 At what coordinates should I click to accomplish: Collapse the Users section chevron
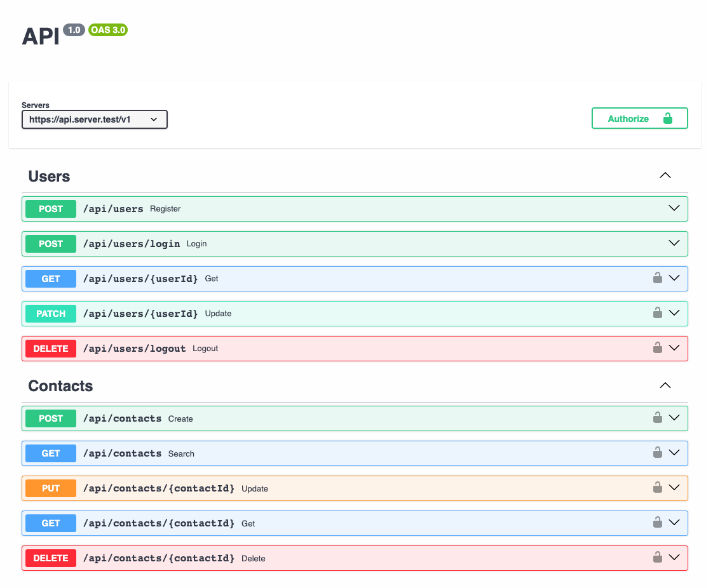(665, 175)
